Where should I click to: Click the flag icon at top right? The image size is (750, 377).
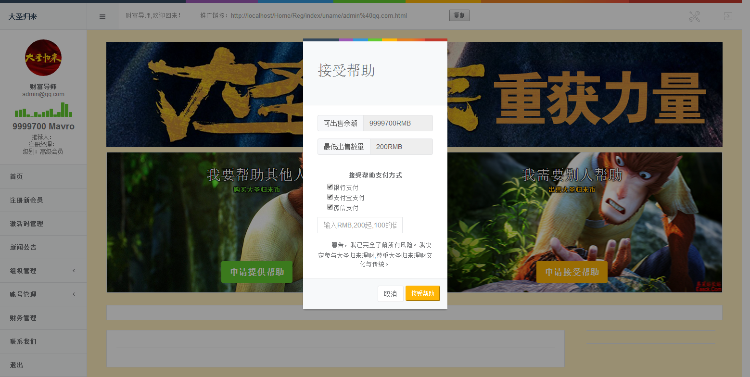pyautogui.click(x=728, y=16)
